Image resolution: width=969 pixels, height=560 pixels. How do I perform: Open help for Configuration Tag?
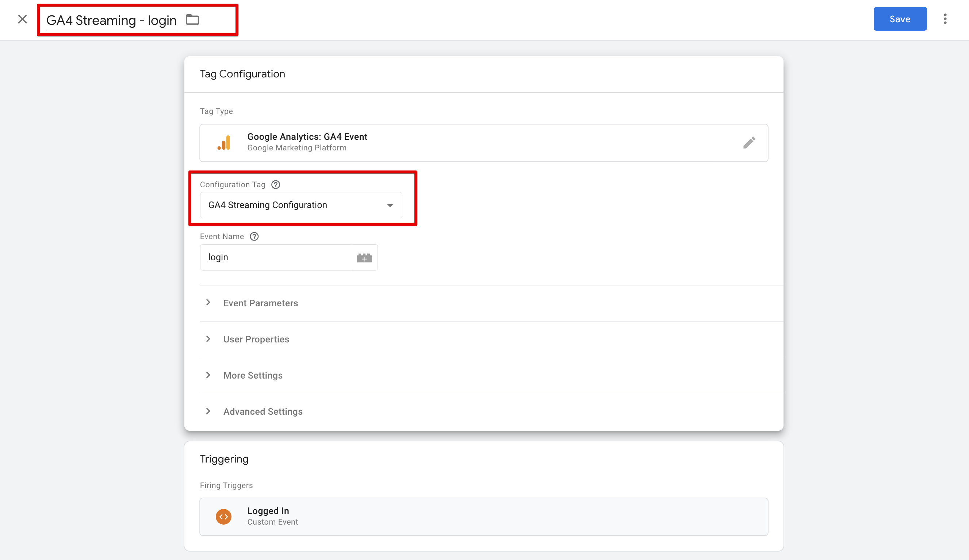tap(276, 184)
